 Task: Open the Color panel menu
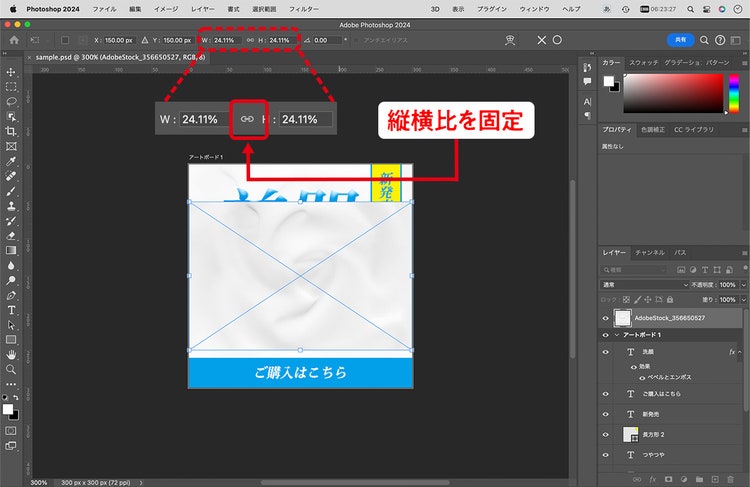coord(744,63)
